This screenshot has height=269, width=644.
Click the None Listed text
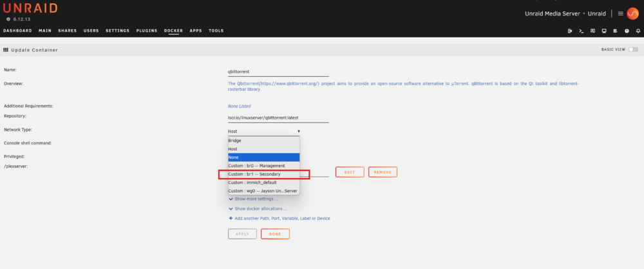(239, 106)
